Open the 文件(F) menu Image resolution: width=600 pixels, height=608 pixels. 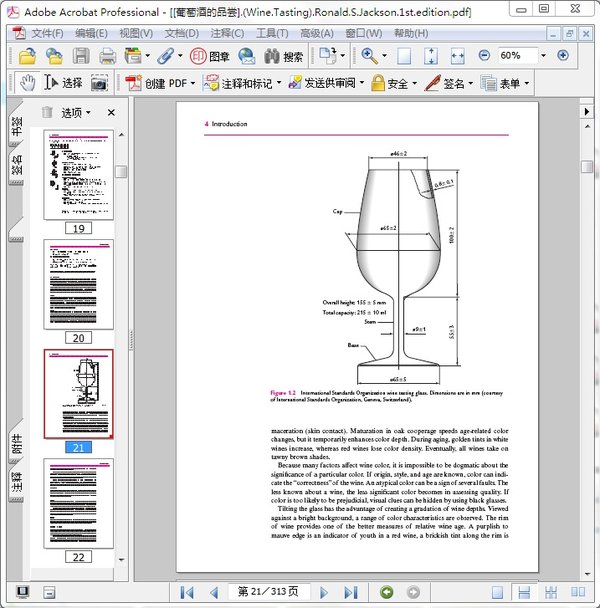coord(51,33)
